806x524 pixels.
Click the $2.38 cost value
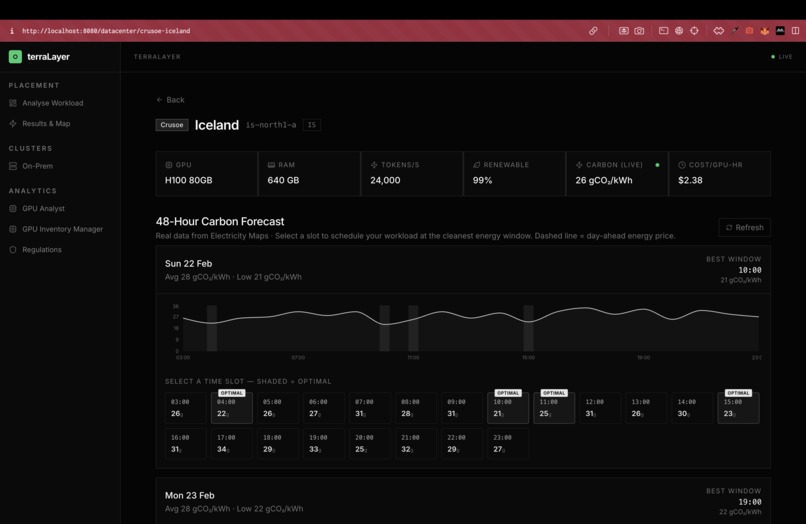[690, 180]
